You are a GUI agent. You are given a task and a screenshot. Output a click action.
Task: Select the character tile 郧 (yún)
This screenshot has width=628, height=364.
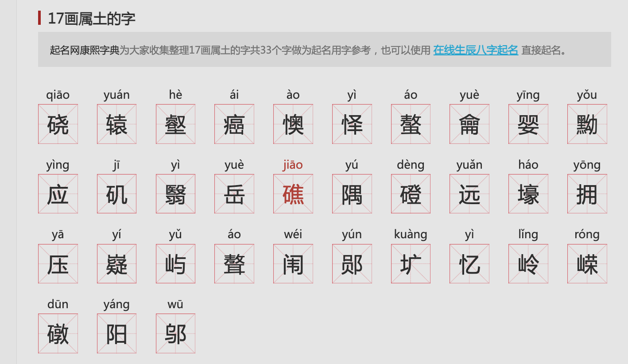352,264
